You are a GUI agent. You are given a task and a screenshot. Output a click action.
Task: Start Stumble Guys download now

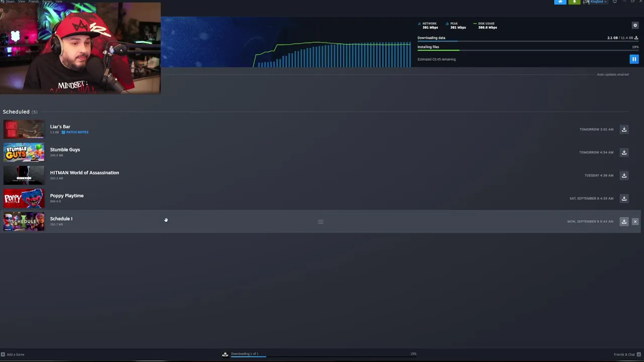[624, 152]
